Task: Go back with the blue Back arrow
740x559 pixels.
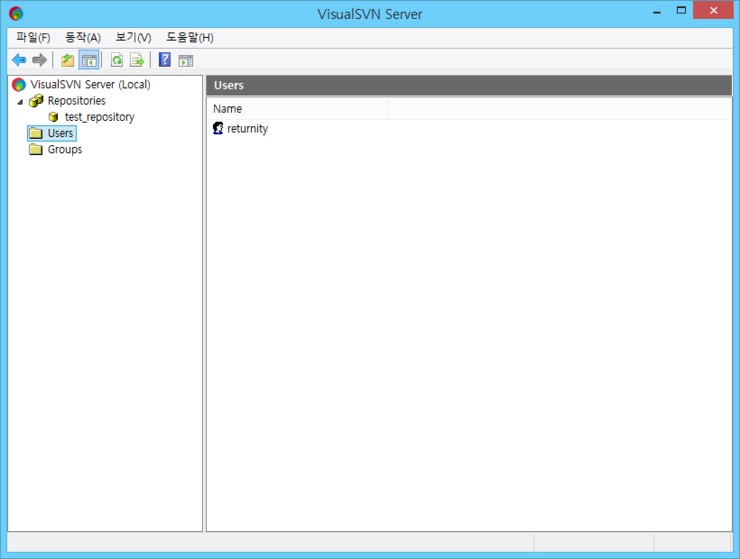Action: pyautogui.click(x=19, y=60)
